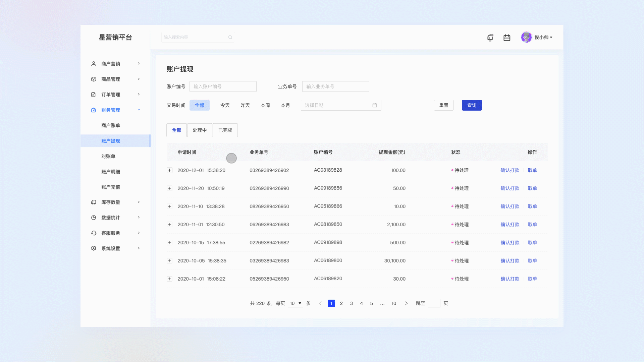
Task: Select the 本周 time filter
Action: 265,105
